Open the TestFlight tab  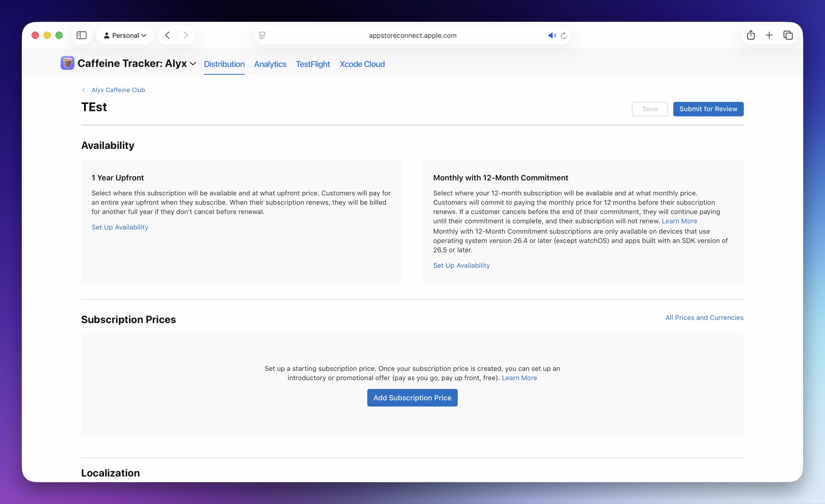tap(313, 64)
